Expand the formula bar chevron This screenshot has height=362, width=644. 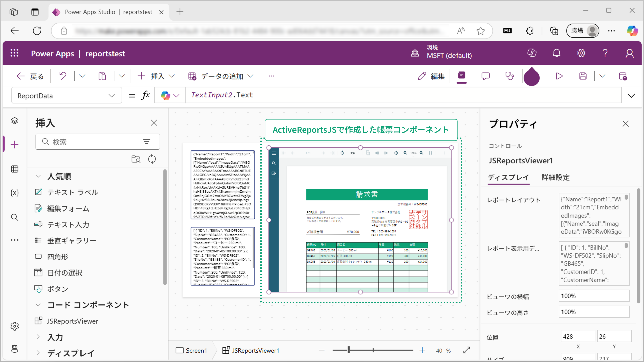[631, 96]
